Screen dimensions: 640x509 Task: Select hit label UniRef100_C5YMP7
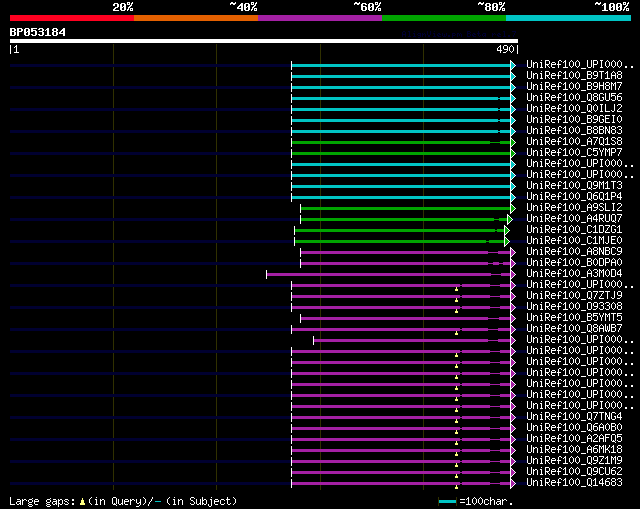[574, 153]
